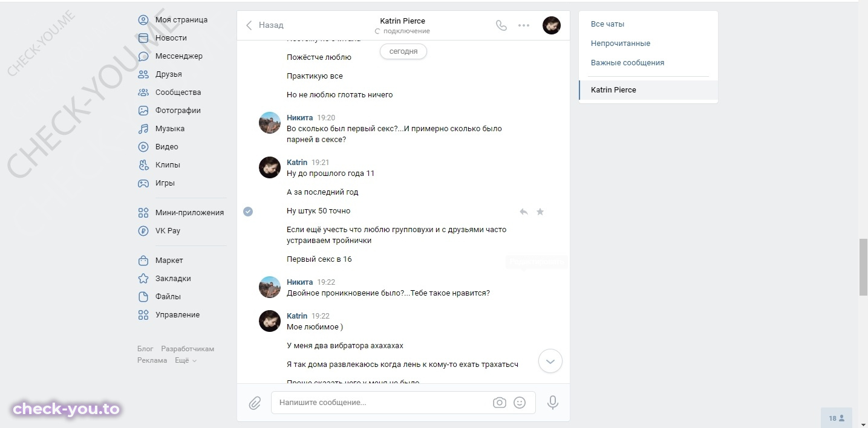This screenshot has height=428, width=868.
Task: Open Моя страница profile icon
Action: 143,20
